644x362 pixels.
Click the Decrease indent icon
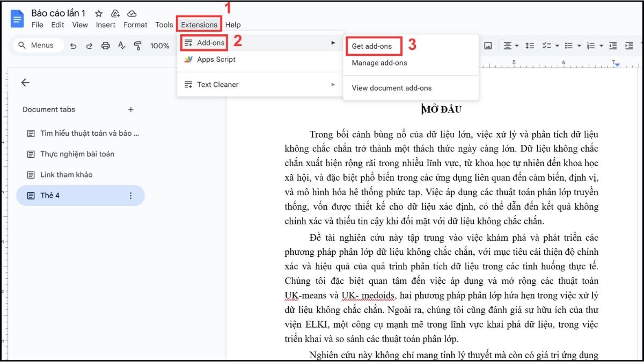click(614, 46)
